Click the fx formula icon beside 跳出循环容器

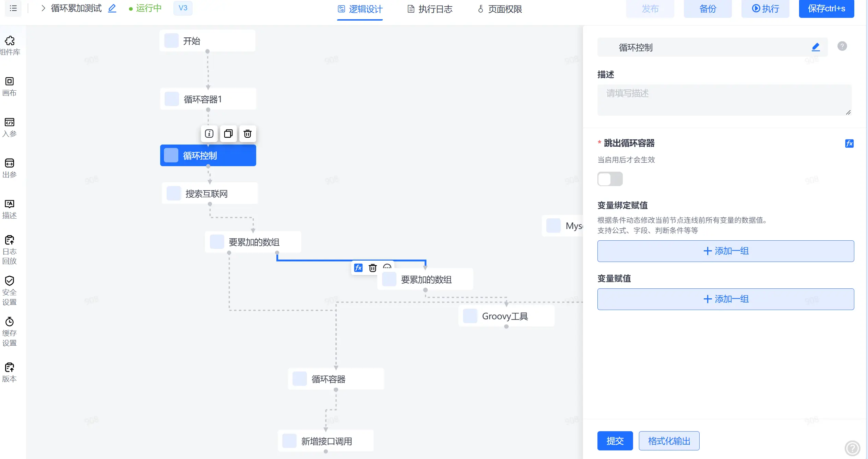coord(849,144)
